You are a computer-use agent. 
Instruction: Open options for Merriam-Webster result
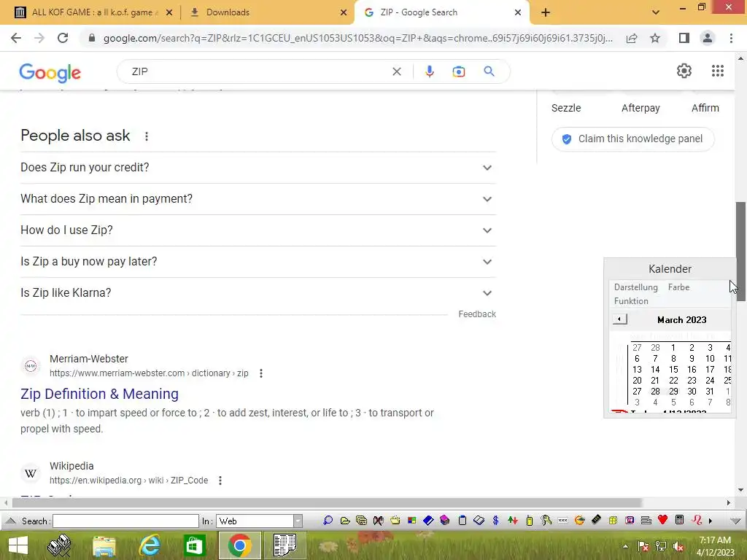click(x=261, y=373)
